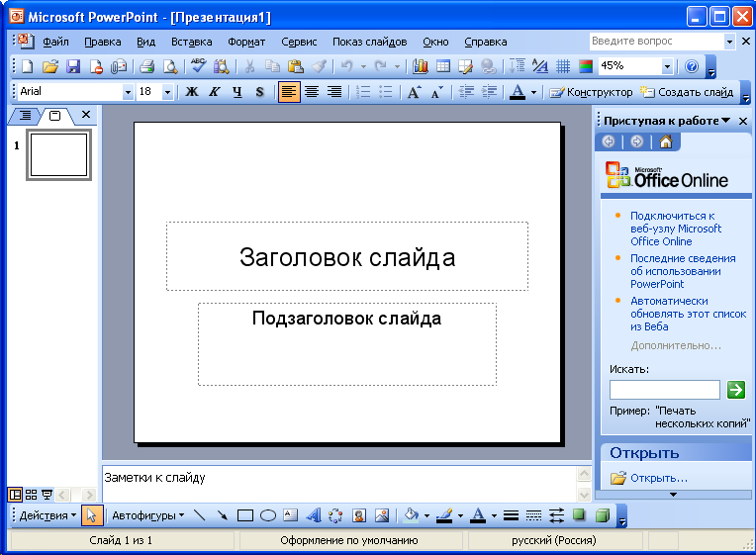Insert clip art from the drawing toolbar
The height and width of the screenshot is (555, 756).
point(359,515)
